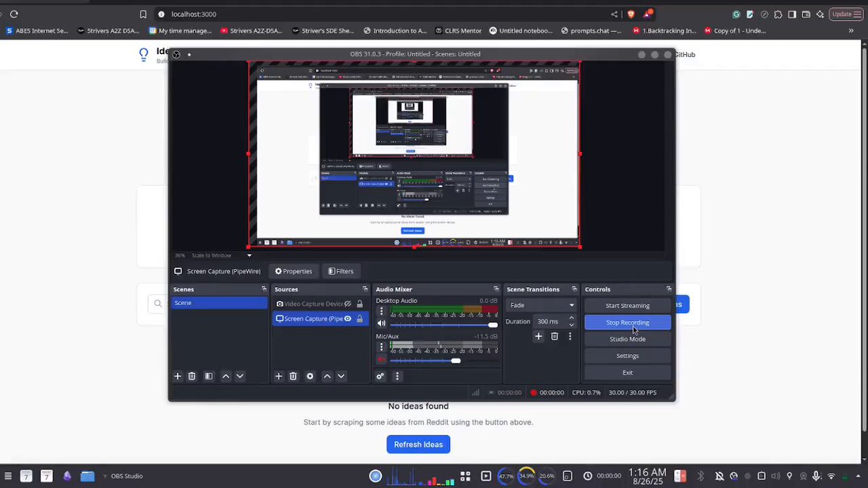The width and height of the screenshot is (868, 488).
Task: Remove selected source with trash icon
Action: [293, 376]
